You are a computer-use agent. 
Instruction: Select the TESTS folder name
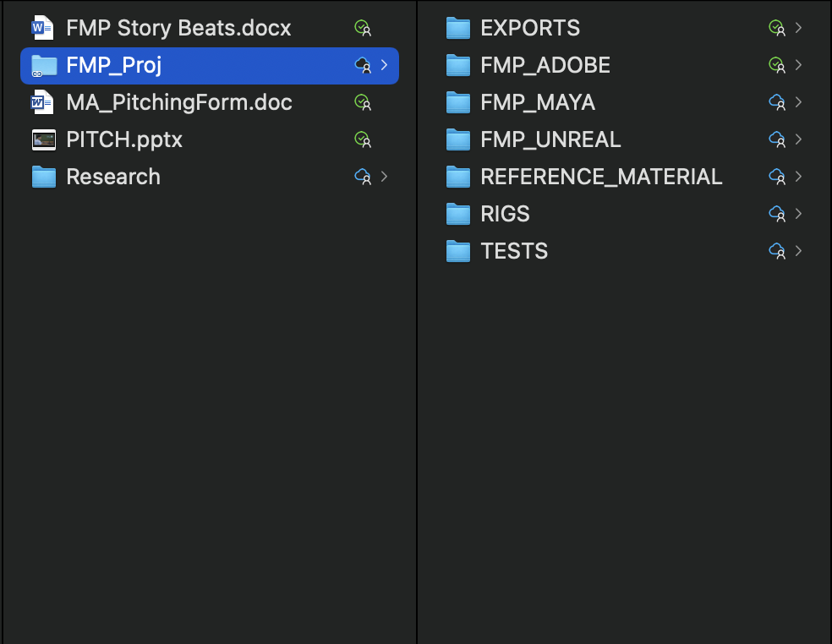point(514,251)
